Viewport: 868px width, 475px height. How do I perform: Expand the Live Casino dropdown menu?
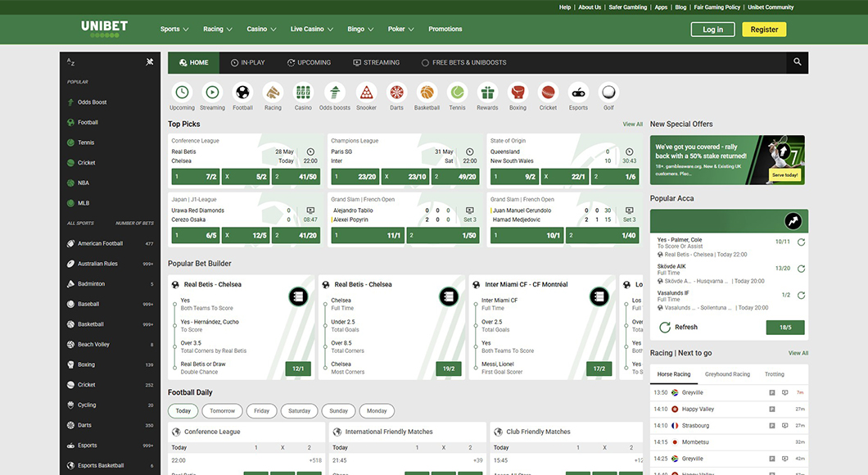312,29
